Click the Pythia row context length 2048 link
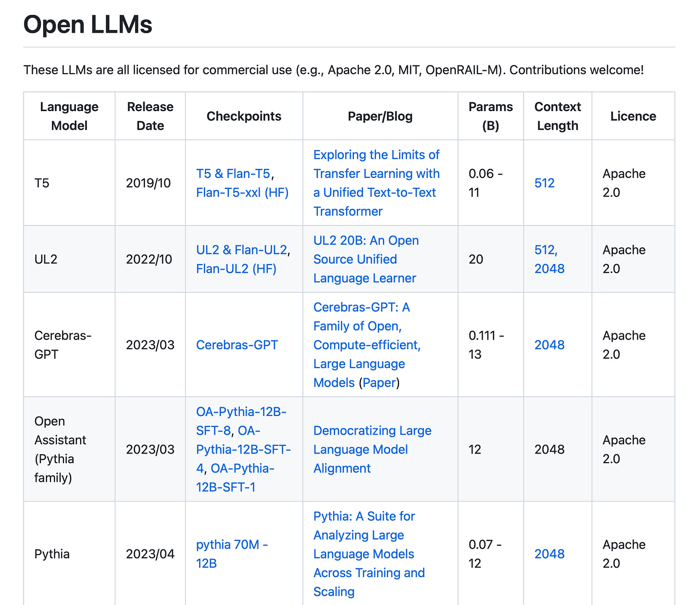This screenshot has width=700, height=605. tap(550, 554)
